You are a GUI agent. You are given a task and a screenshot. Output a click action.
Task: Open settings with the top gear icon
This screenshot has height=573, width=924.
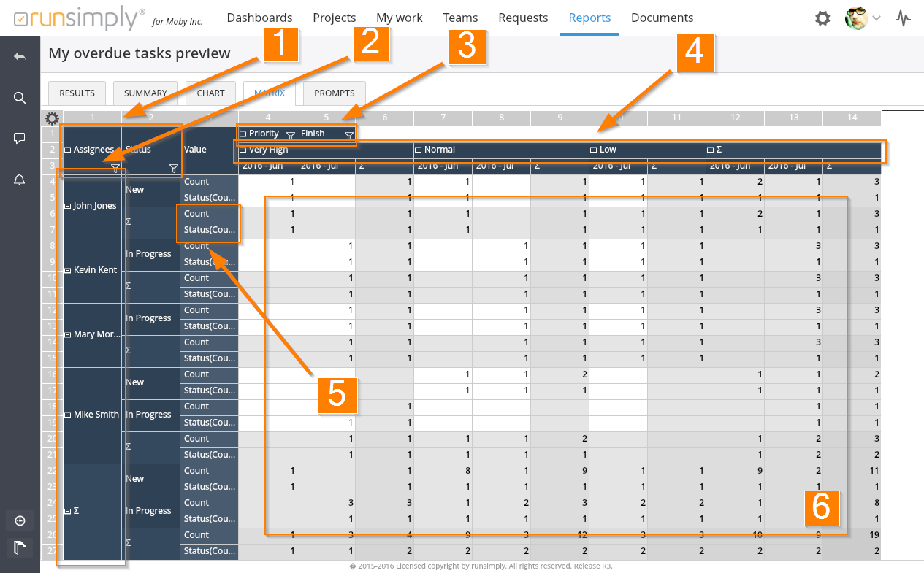coord(822,18)
